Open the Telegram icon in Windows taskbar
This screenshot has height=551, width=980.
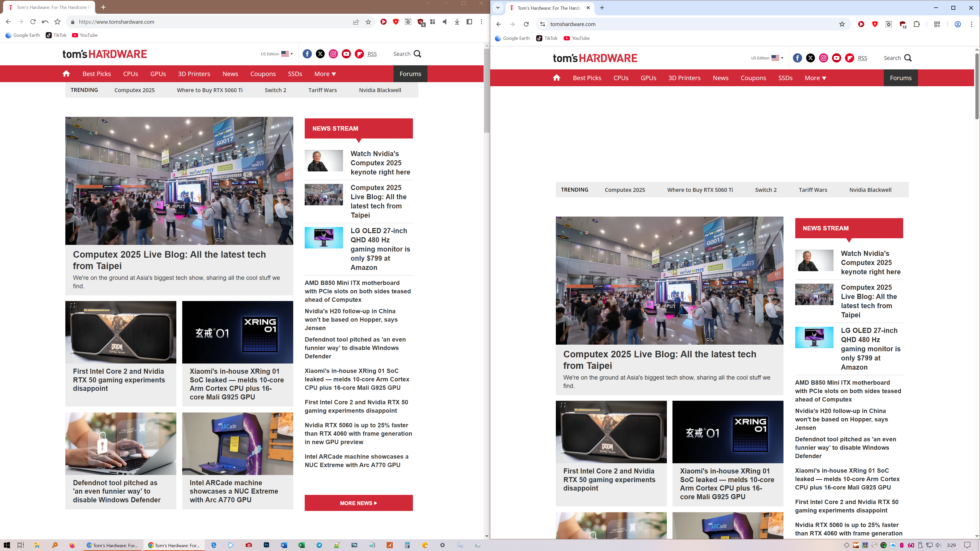319,545
